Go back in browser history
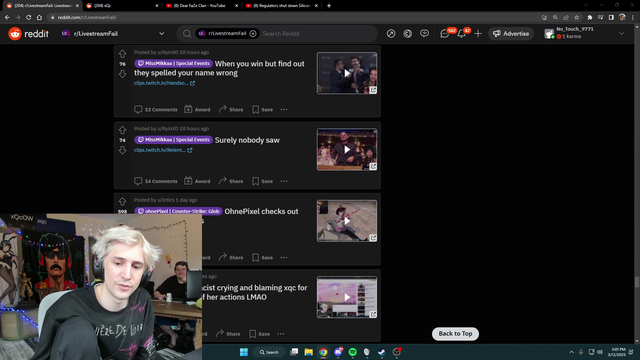The height and width of the screenshot is (360, 640). [x=7, y=17]
